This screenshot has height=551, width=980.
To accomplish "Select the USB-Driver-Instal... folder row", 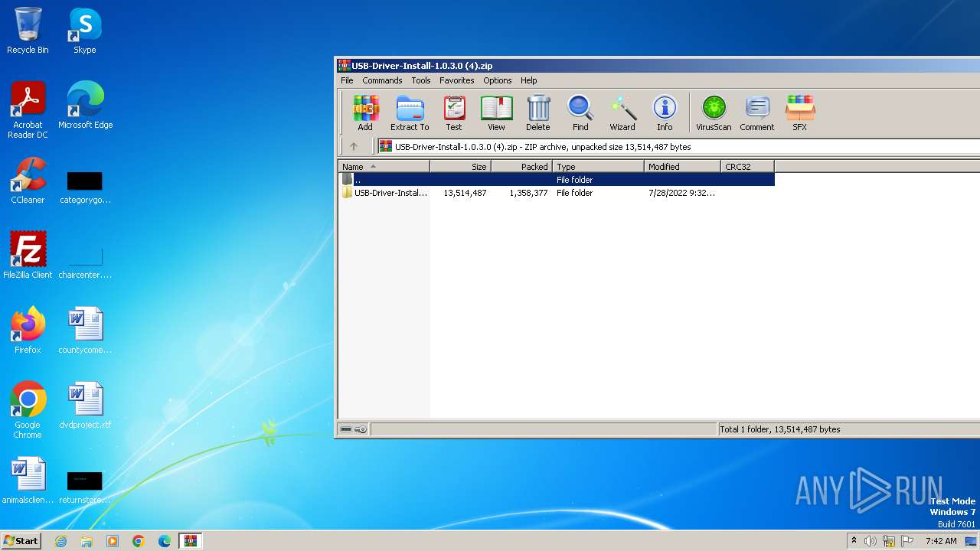I will pos(557,193).
